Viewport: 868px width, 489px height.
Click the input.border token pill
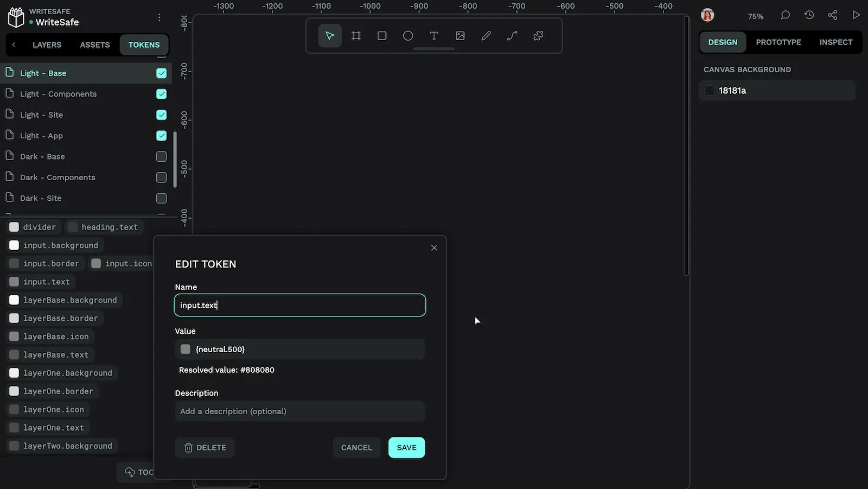tap(46, 263)
